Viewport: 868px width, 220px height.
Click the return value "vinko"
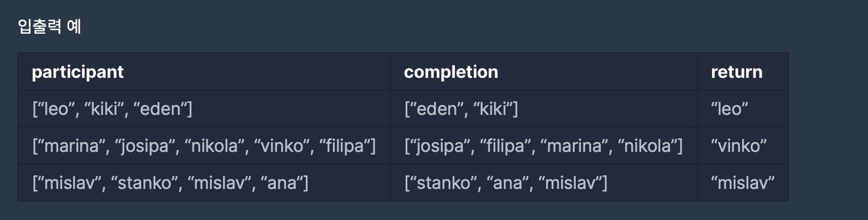739,146
